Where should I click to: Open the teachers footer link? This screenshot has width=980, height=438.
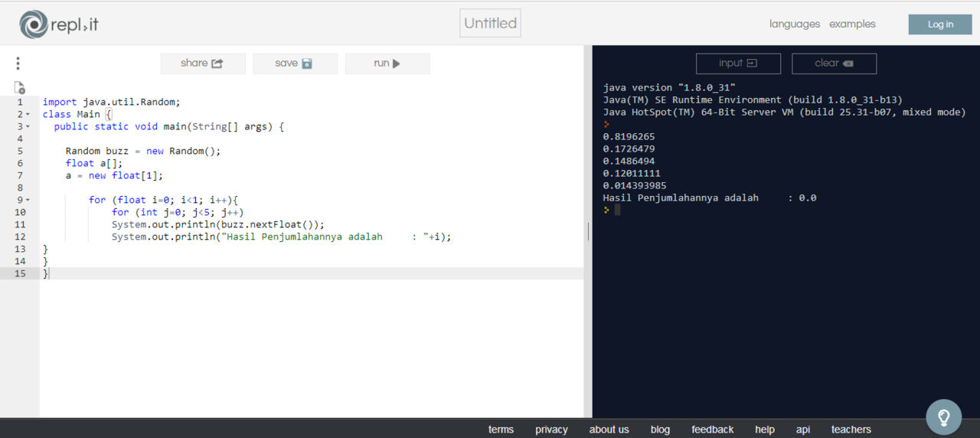tap(851, 430)
